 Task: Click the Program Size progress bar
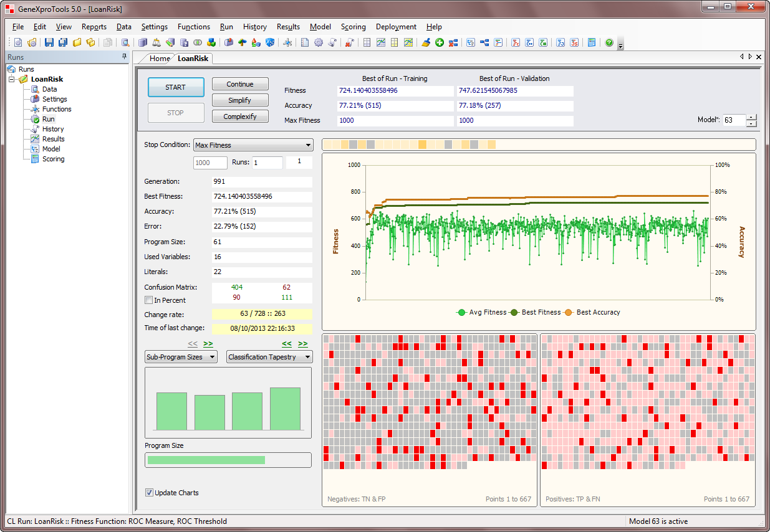(228, 460)
